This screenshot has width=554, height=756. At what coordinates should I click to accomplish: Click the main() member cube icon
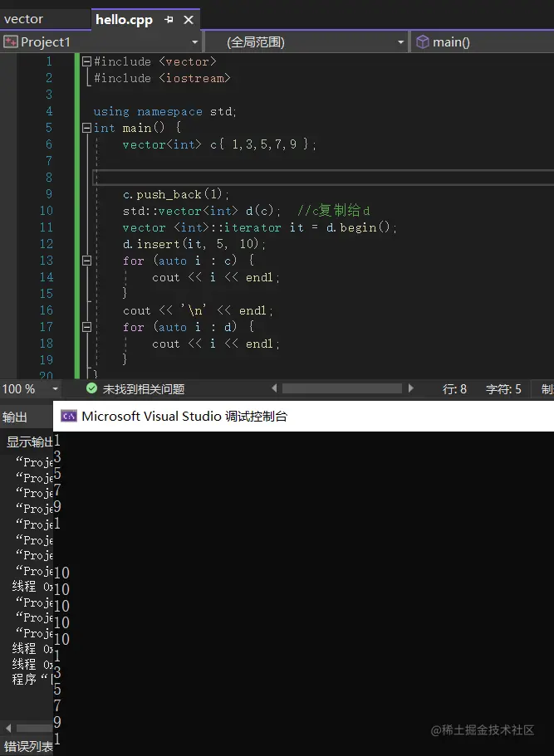(422, 42)
